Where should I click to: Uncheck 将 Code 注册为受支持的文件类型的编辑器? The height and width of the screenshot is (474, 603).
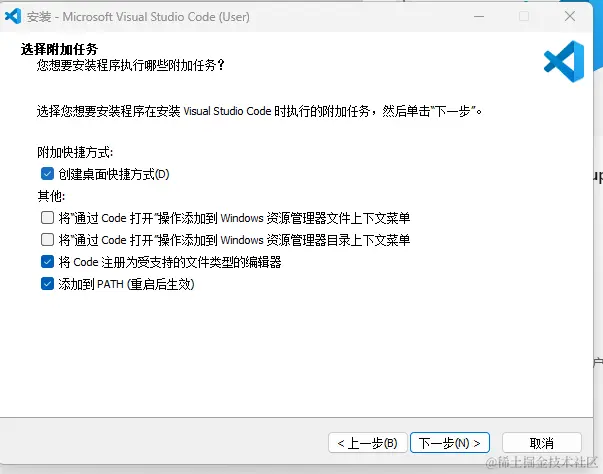tap(47, 262)
